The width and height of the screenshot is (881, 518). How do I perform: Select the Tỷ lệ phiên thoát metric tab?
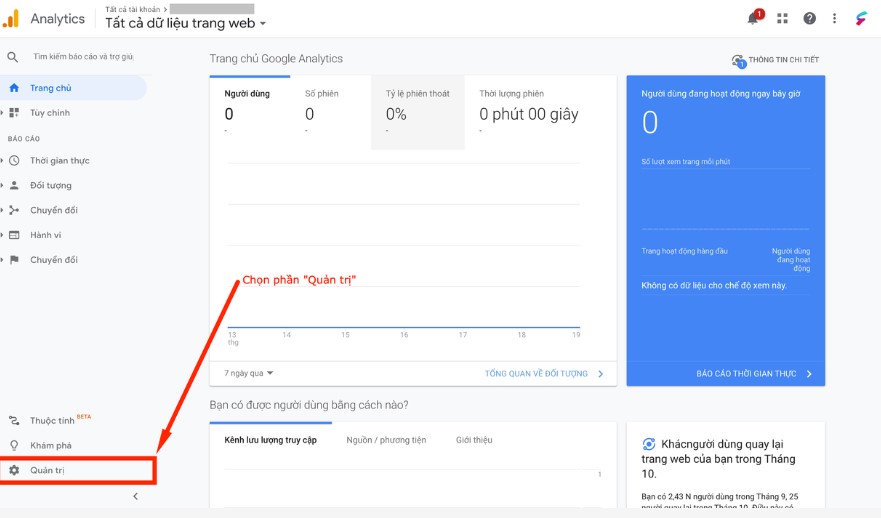pyautogui.click(x=417, y=112)
